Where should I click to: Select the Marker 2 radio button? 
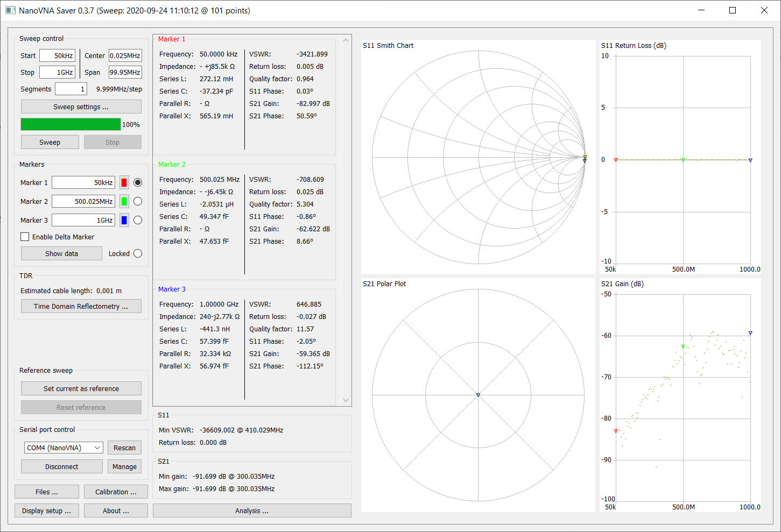(138, 201)
